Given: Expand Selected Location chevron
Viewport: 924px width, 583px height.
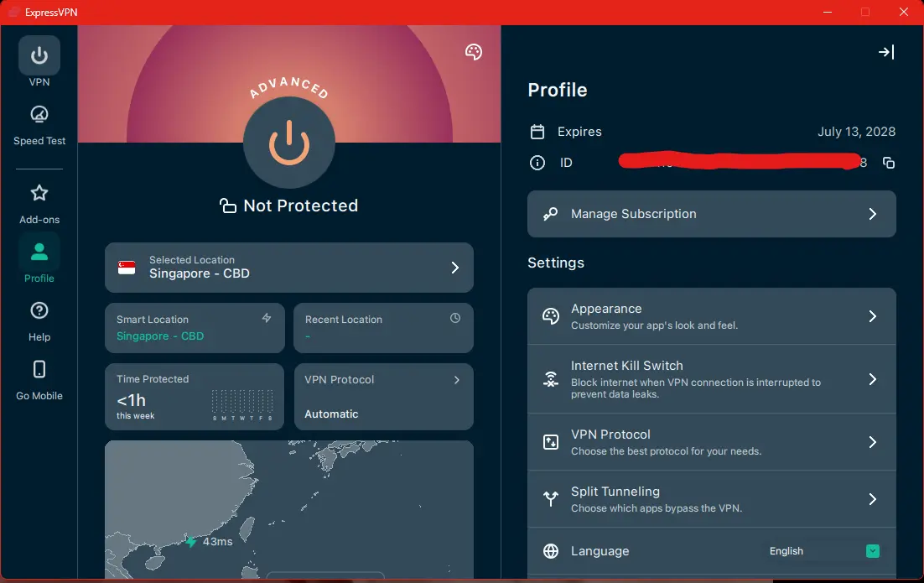Looking at the screenshot, I should pos(455,268).
